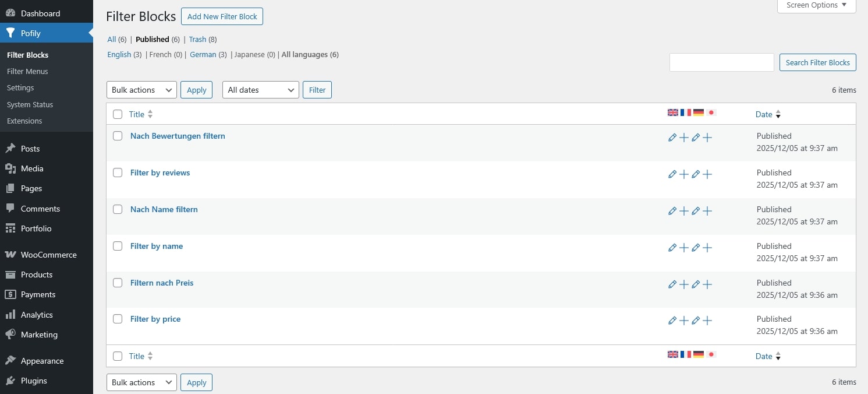Image resolution: width=868 pixels, height=394 pixels.
Task: Edit German translation of Filter by price
Action: [696, 321]
